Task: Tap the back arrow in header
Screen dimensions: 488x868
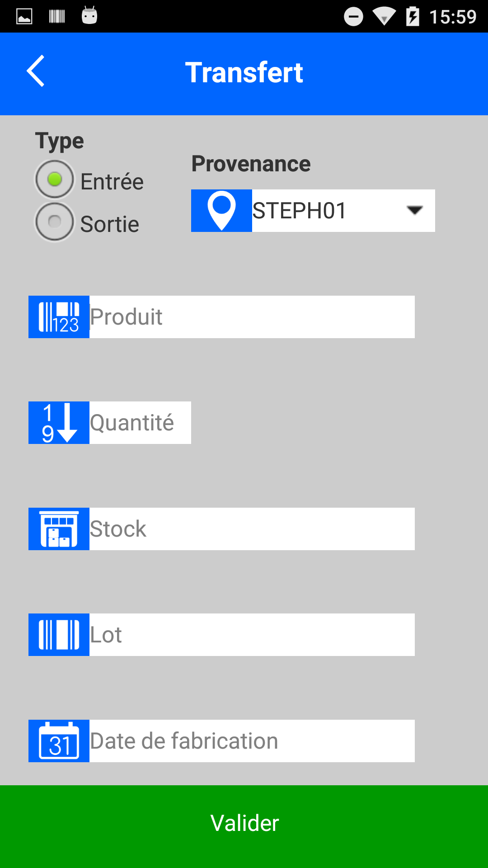Action: coord(36,71)
